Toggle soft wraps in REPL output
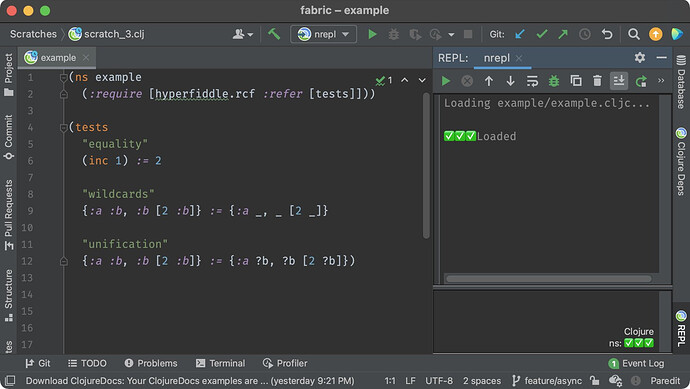The image size is (690, 389). pyautogui.click(x=532, y=81)
